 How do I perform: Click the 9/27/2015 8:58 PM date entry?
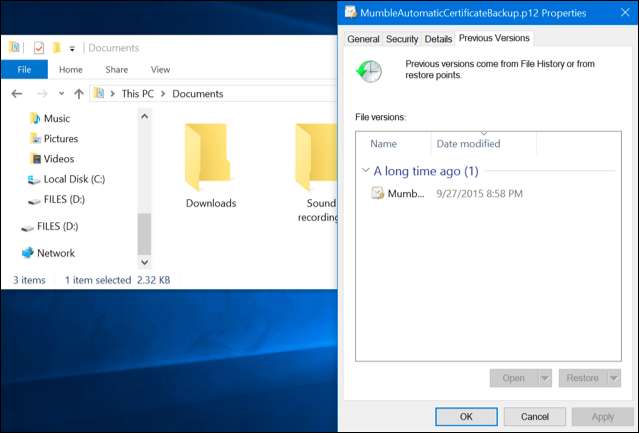pos(479,193)
